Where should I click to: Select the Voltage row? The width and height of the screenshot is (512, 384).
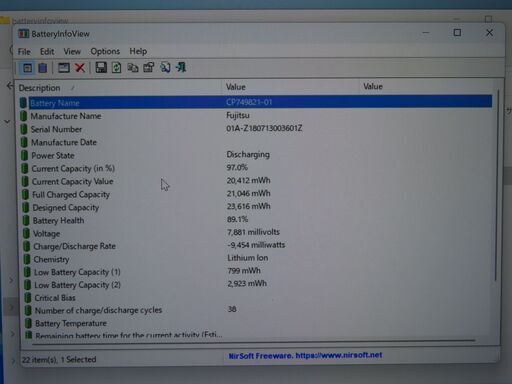(x=255, y=233)
